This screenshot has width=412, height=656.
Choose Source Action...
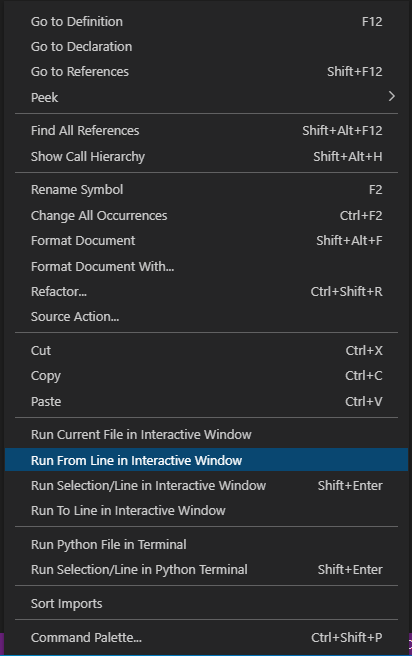tap(206, 317)
